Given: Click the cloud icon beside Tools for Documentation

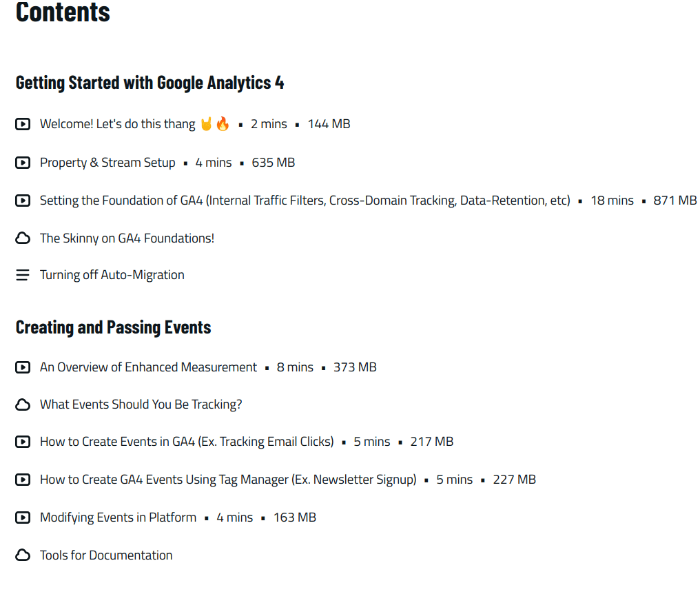Looking at the screenshot, I should point(23,555).
